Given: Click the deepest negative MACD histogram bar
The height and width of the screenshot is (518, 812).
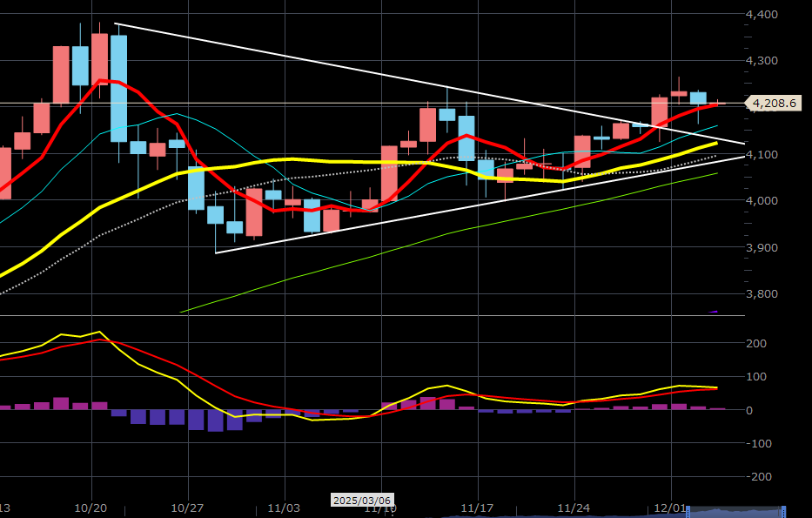Looking at the screenshot, I should click(215, 419).
